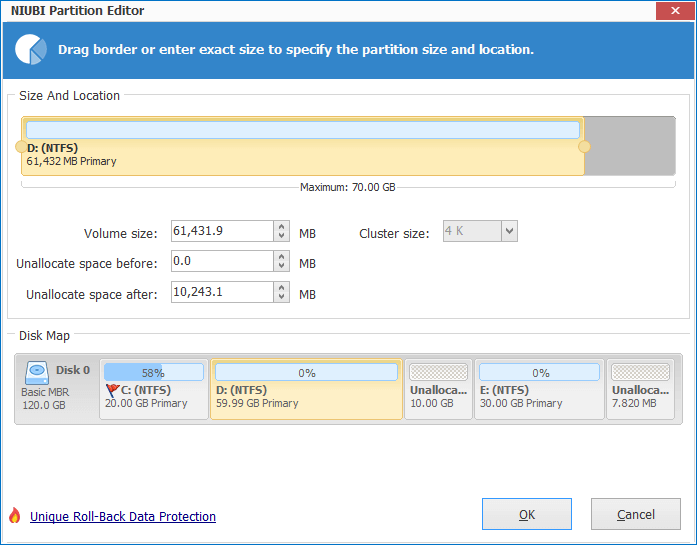This screenshot has height=545, width=697.
Task: Decrease Unallocate space after value
Action: (281, 297)
